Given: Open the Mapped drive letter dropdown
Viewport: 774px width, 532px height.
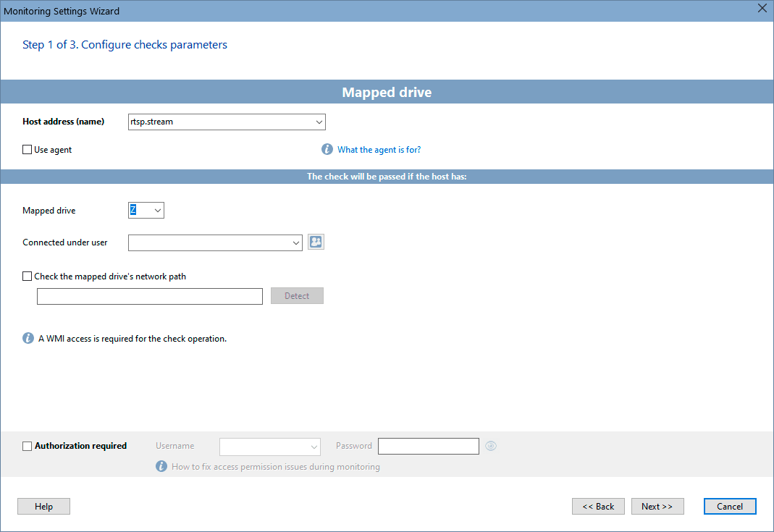Looking at the screenshot, I should (157, 210).
